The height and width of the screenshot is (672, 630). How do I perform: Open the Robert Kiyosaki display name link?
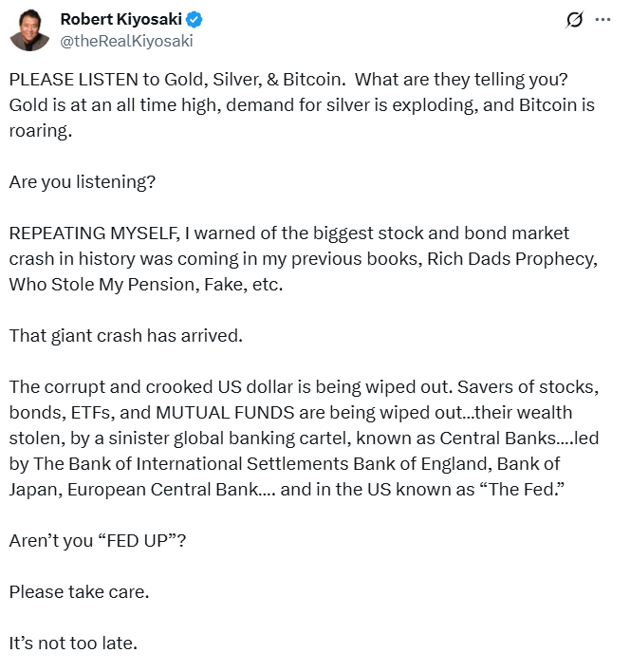pos(121,19)
